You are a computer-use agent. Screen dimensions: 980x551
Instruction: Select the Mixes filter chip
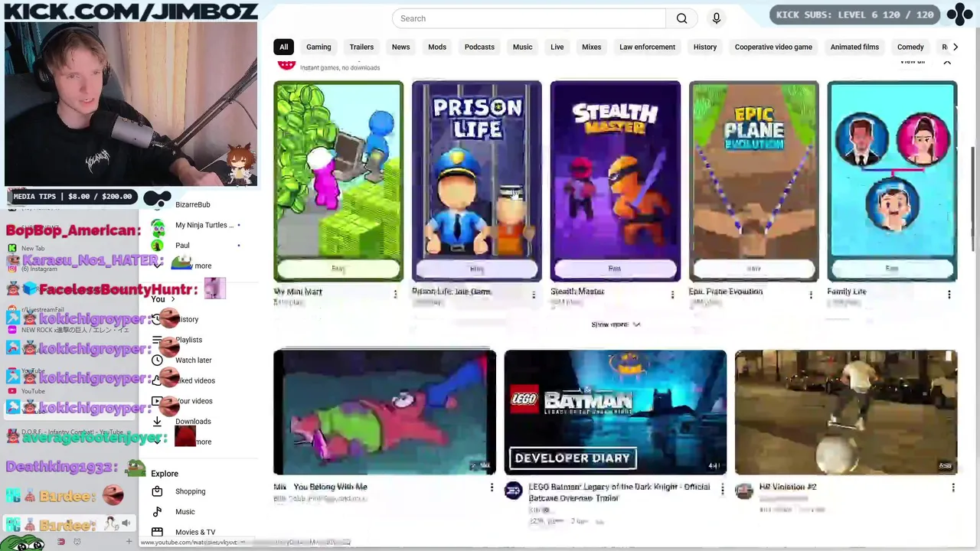(x=591, y=47)
